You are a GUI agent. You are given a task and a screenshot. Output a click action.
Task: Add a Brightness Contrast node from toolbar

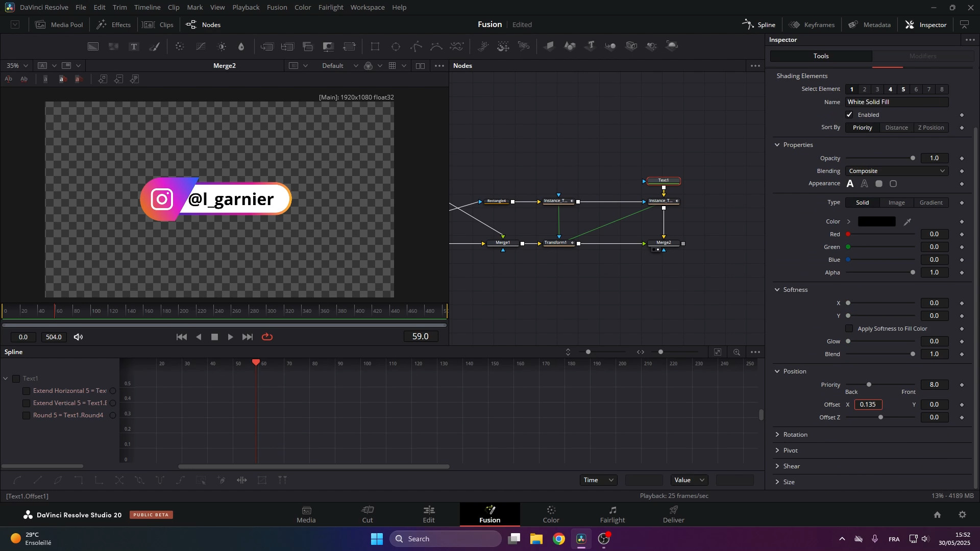[x=222, y=46]
